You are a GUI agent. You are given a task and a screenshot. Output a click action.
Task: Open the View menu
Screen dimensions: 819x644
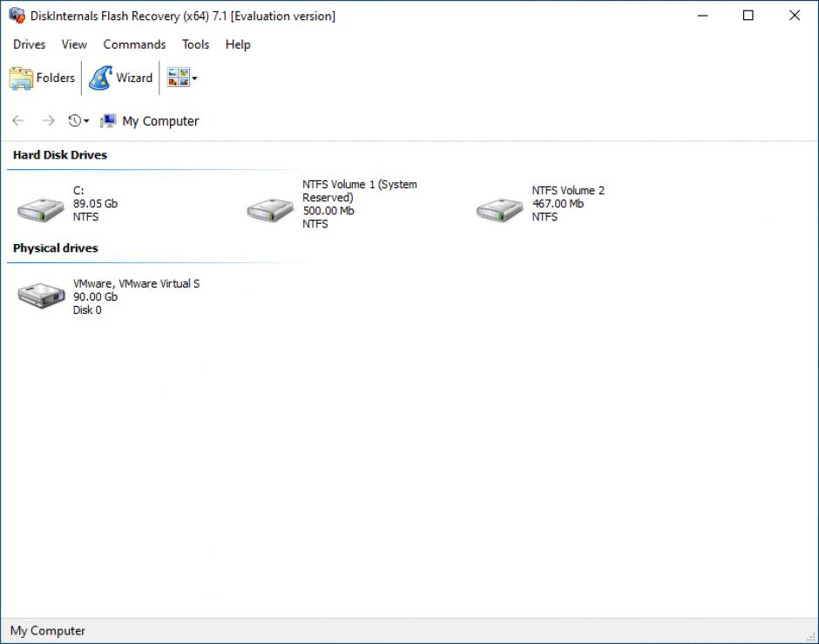click(74, 44)
